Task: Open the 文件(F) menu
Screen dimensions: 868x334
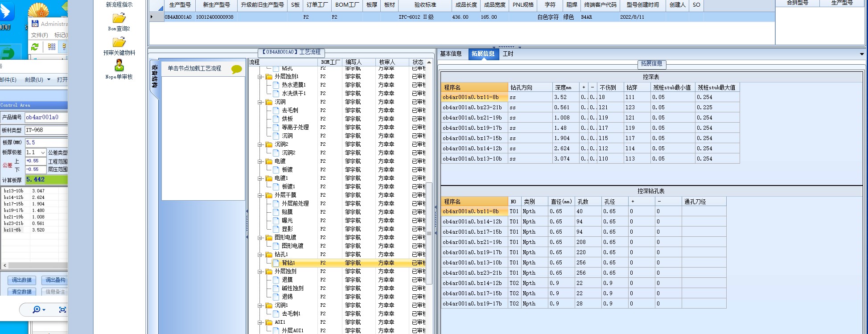Action: click(40, 35)
